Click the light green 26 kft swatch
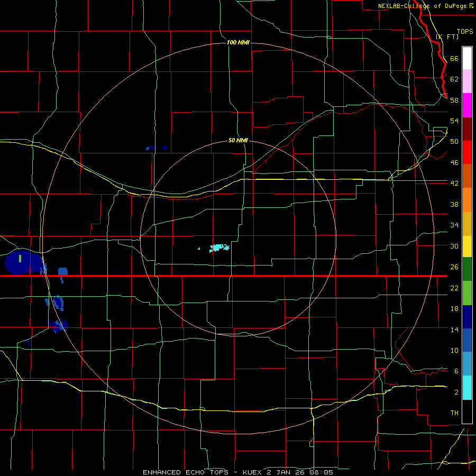 click(467, 293)
